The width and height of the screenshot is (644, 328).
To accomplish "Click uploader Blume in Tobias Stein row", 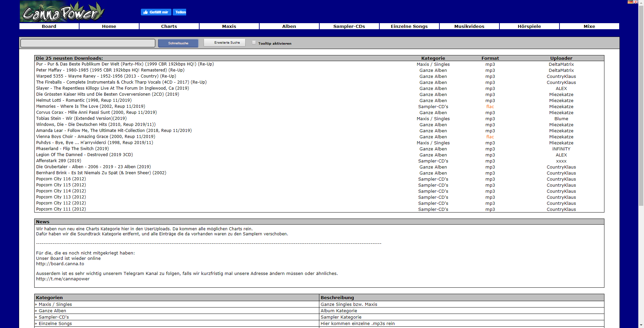I will point(561,119).
